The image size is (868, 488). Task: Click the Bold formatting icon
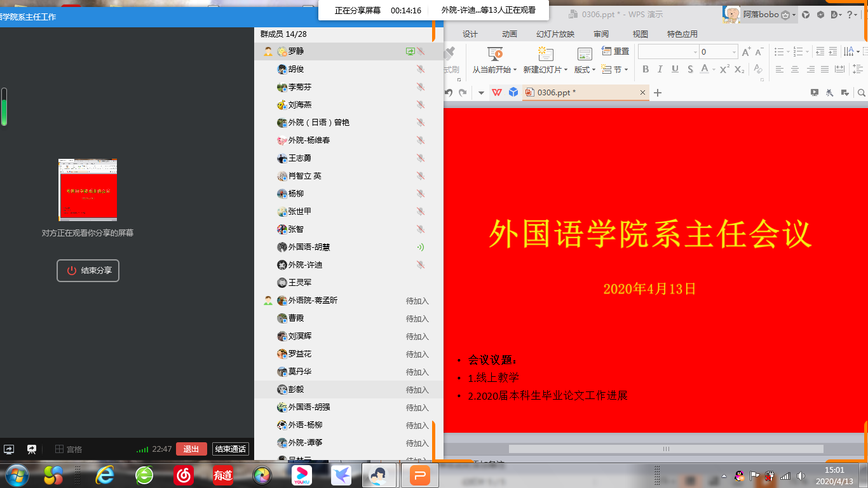[646, 69]
